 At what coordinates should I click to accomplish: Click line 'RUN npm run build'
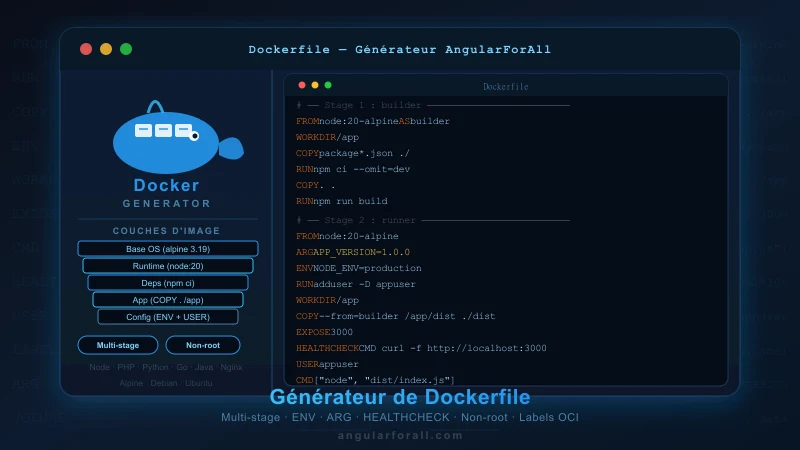(342, 201)
